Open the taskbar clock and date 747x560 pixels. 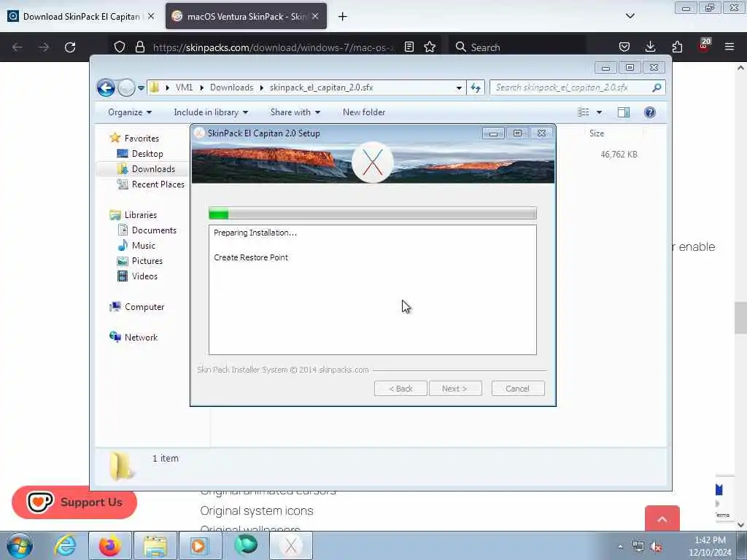[x=710, y=546]
